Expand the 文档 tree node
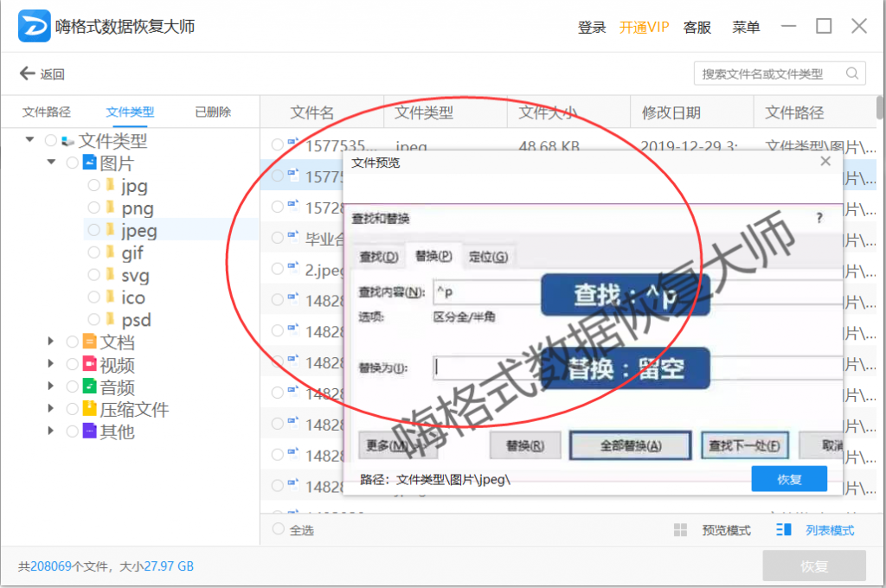886x588 pixels. tap(50, 341)
